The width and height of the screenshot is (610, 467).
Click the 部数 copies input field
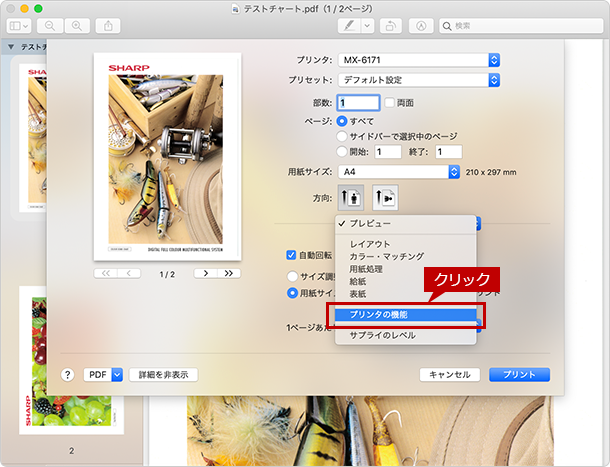point(358,103)
